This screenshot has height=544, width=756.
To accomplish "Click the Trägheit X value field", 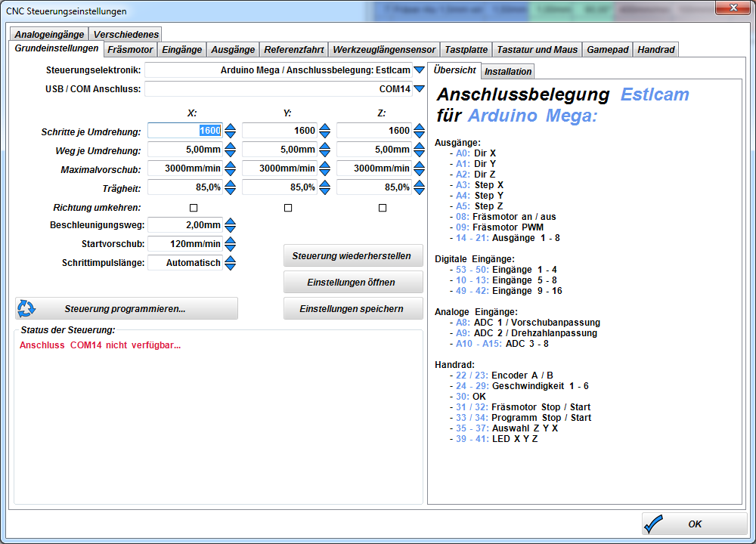I will [x=185, y=187].
